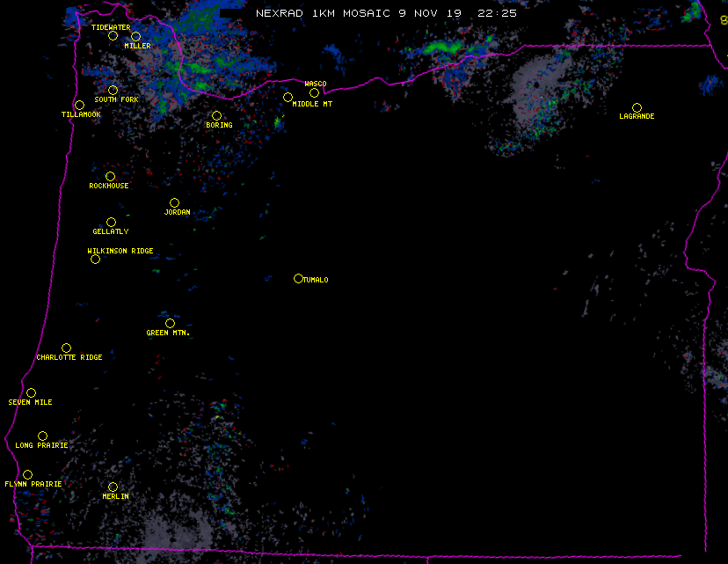728x564 pixels.
Task: Select the LaGrande station circle marker
Action: pos(637,107)
